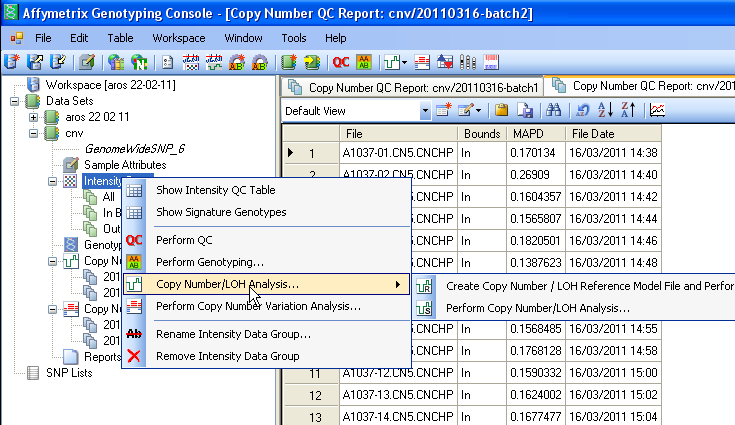The width and height of the screenshot is (735, 425).
Task: Click the line graph icon in table toolbar
Action: (657, 111)
